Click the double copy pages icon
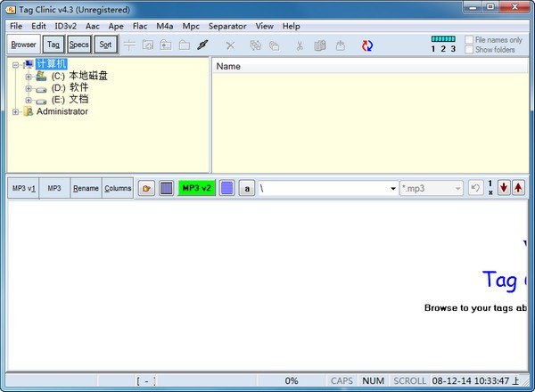Image resolution: width=535 pixels, height=392 pixels. click(255, 45)
